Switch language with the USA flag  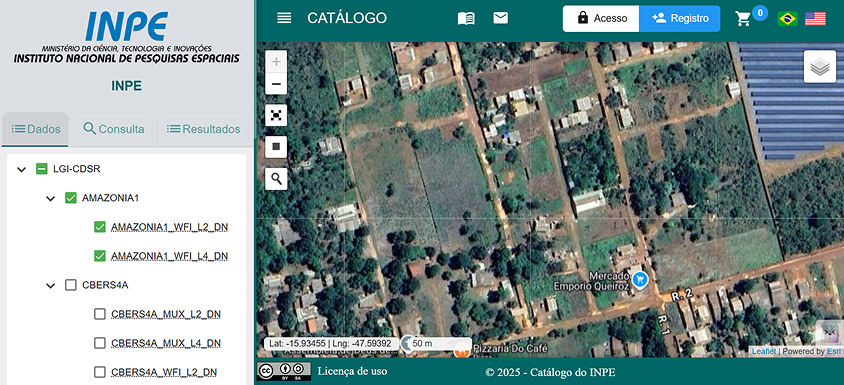coord(815,18)
